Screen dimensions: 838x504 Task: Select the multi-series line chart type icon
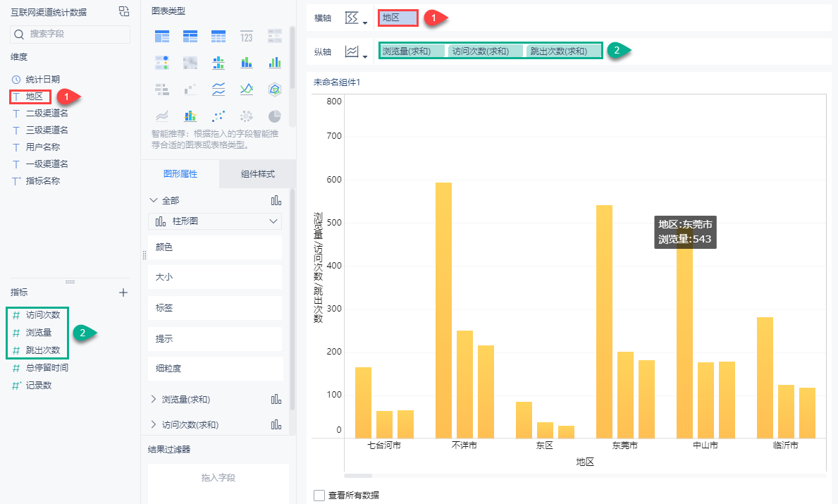tap(247, 90)
